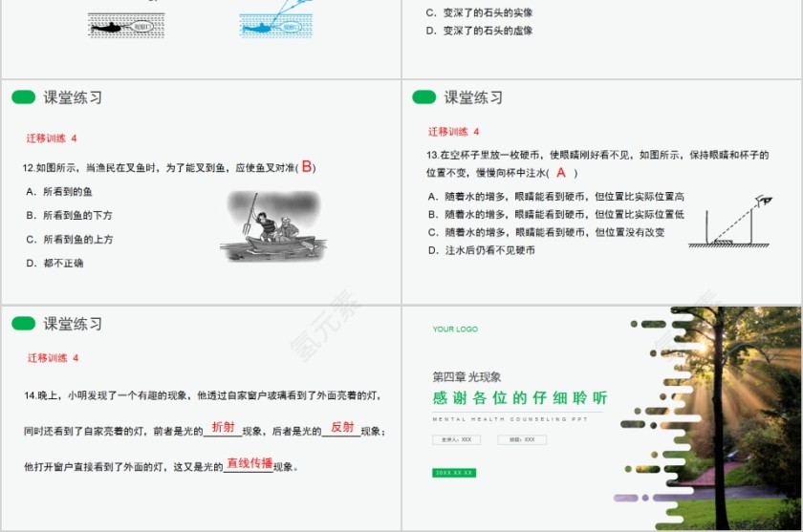Click the 课堂练习 heading on the question 12 slide
Viewport: 803px width, 532px height.
[x=73, y=97]
